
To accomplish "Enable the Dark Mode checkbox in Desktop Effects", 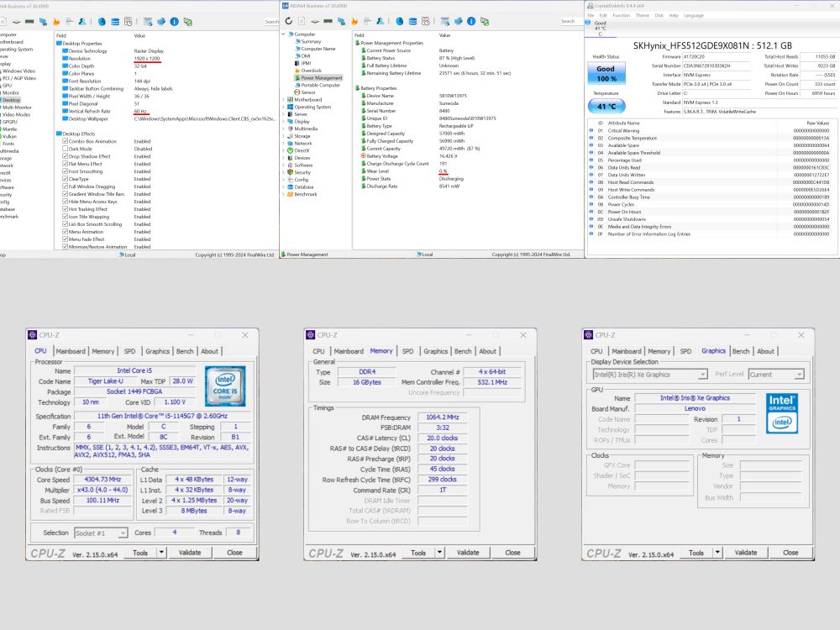I will pos(66,149).
